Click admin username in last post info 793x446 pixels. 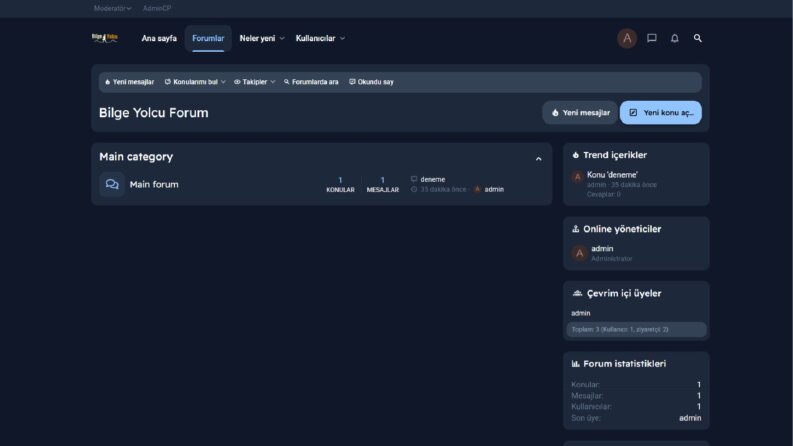[494, 189]
